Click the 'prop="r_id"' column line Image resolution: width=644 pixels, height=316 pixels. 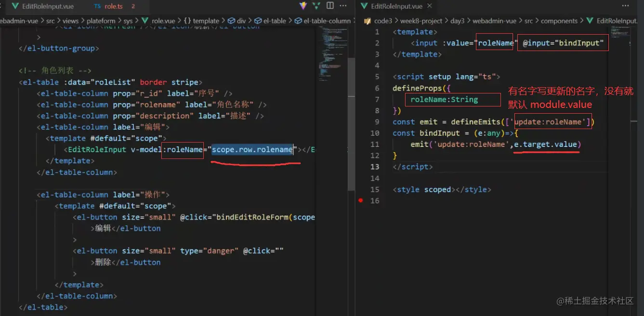(x=135, y=93)
